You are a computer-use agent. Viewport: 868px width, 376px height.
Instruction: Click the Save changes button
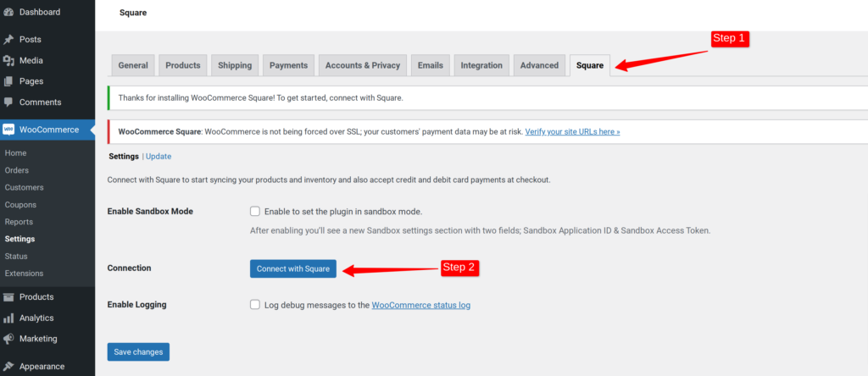coord(138,351)
